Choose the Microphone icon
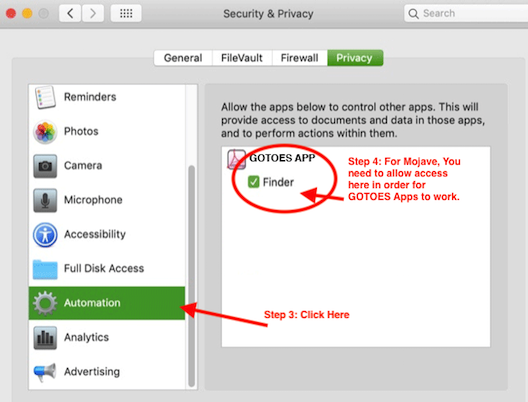This screenshot has width=528, height=402. pos(45,200)
